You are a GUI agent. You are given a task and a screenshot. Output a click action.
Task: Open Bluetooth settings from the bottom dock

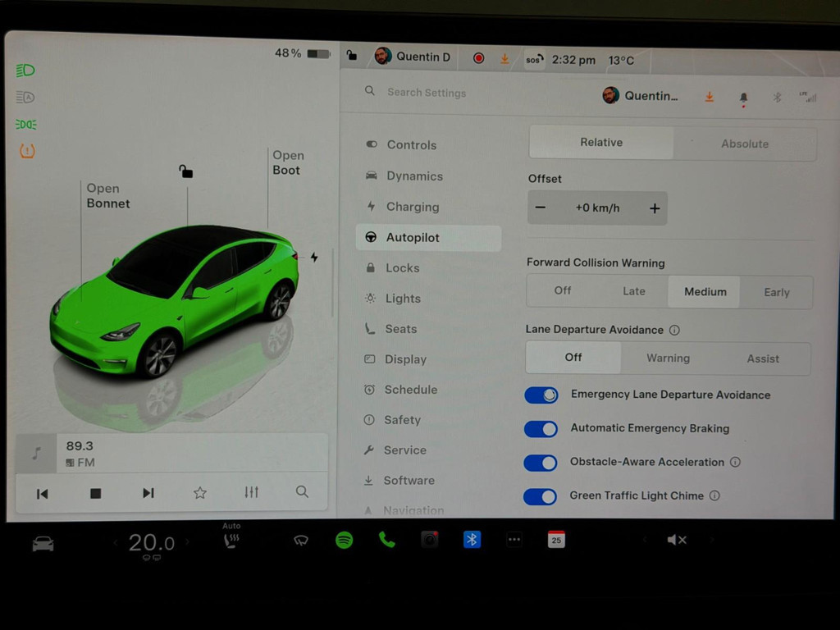(472, 540)
